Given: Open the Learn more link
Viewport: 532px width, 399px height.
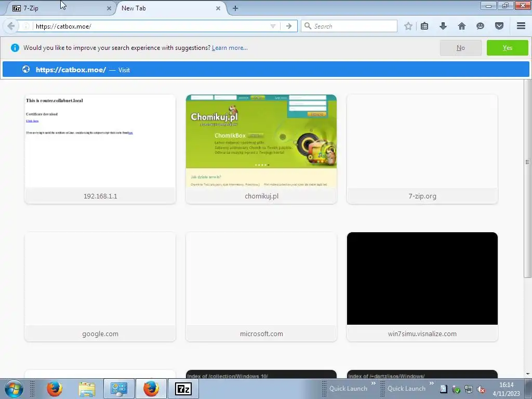Looking at the screenshot, I should pos(230,48).
